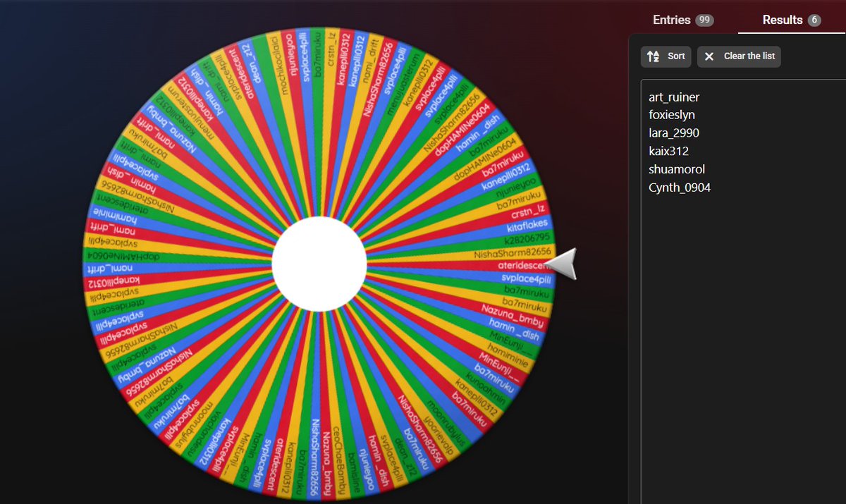The image size is (846, 504).
Task: Sort the results list
Action: click(666, 56)
